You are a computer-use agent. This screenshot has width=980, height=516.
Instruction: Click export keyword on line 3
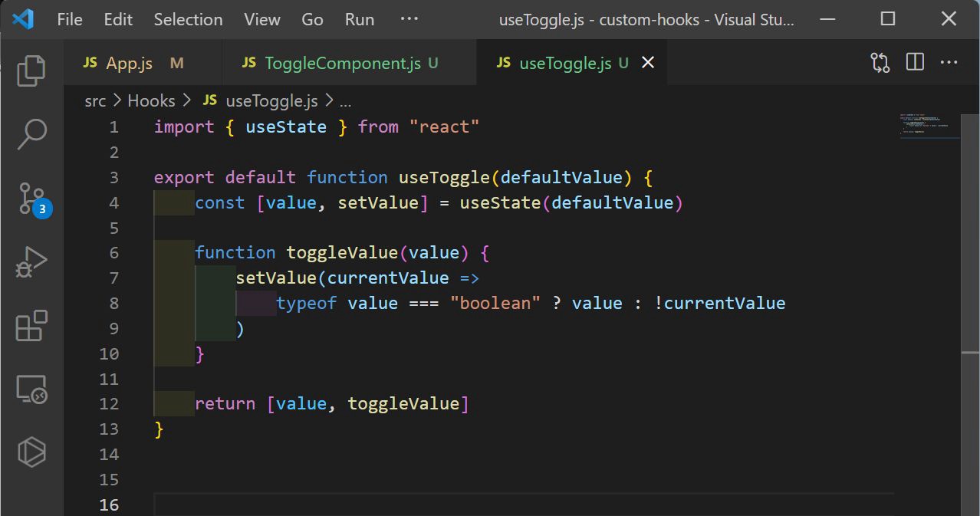pyautogui.click(x=184, y=178)
